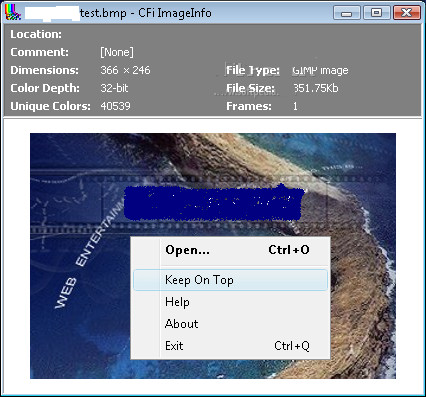This screenshot has height=397, width=426.
Task: Click the CFi ImageInfo title bar app icon
Action: (x=13, y=12)
